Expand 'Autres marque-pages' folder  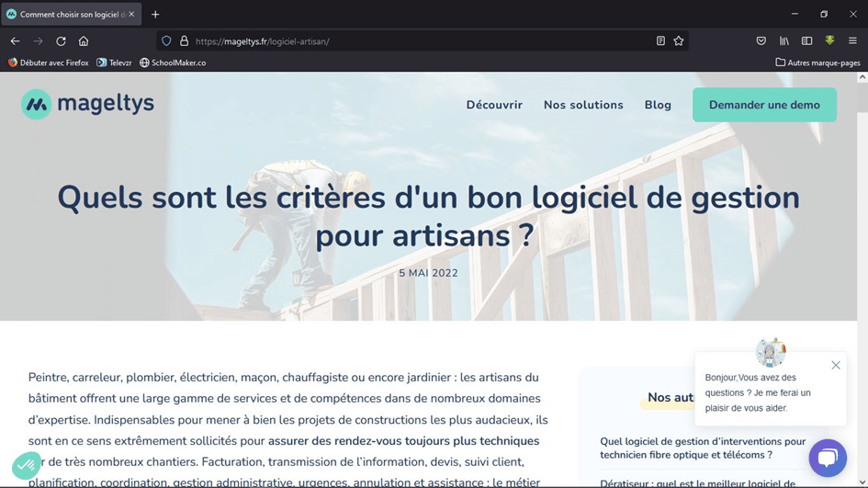pyautogui.click(x=817, y=62)
